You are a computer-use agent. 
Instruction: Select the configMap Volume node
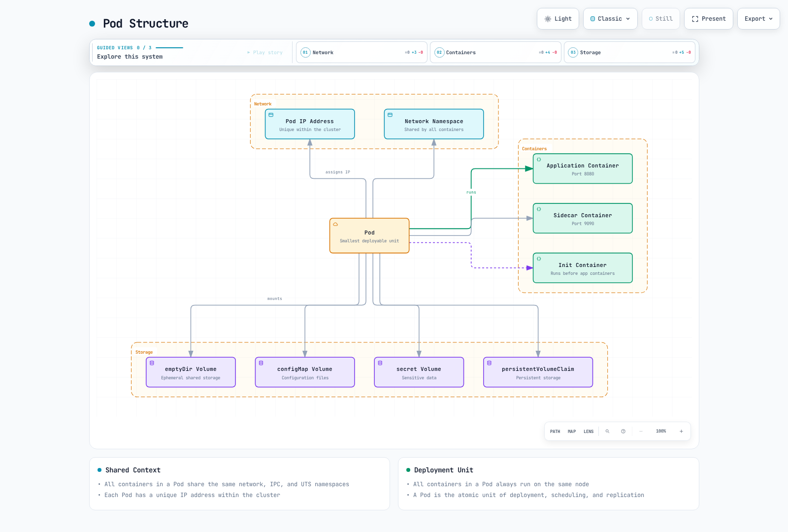[x=305, y=372]
